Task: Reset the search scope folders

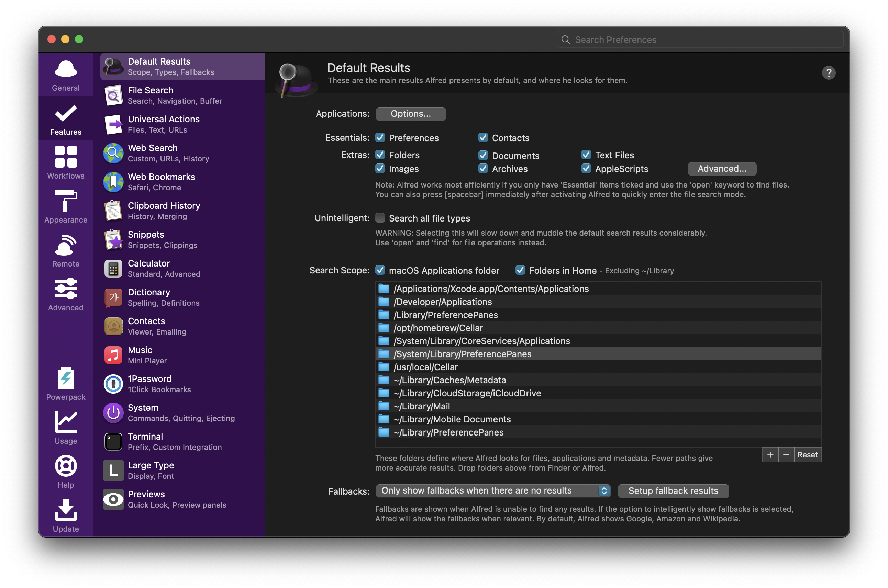Action: pos(808,455)
